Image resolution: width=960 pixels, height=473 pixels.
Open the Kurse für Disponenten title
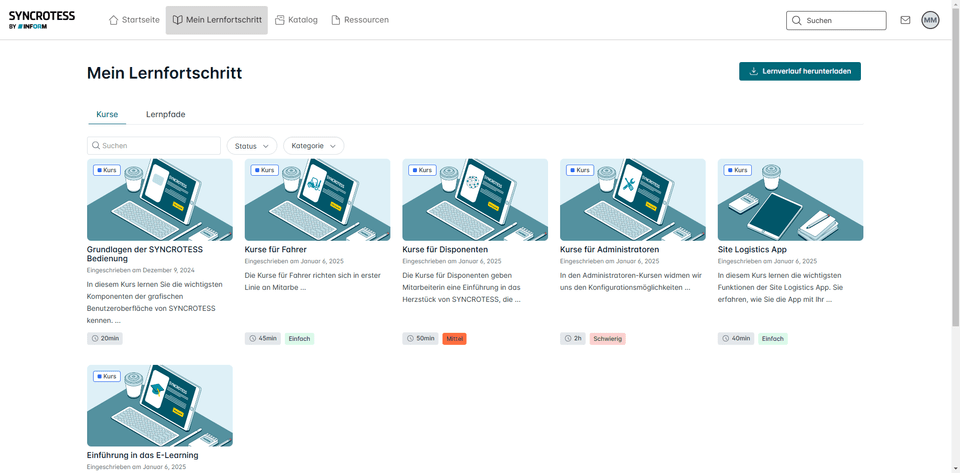pos(445,250)
